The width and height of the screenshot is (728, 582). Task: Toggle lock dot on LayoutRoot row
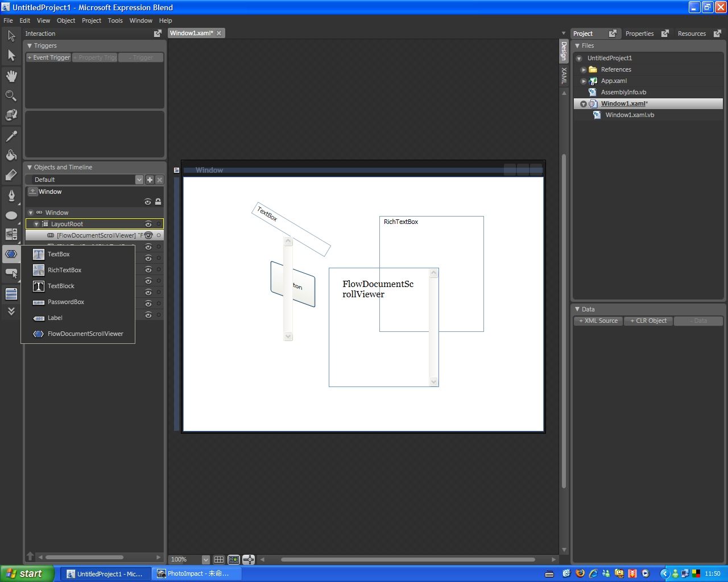[x=159, y=224]
